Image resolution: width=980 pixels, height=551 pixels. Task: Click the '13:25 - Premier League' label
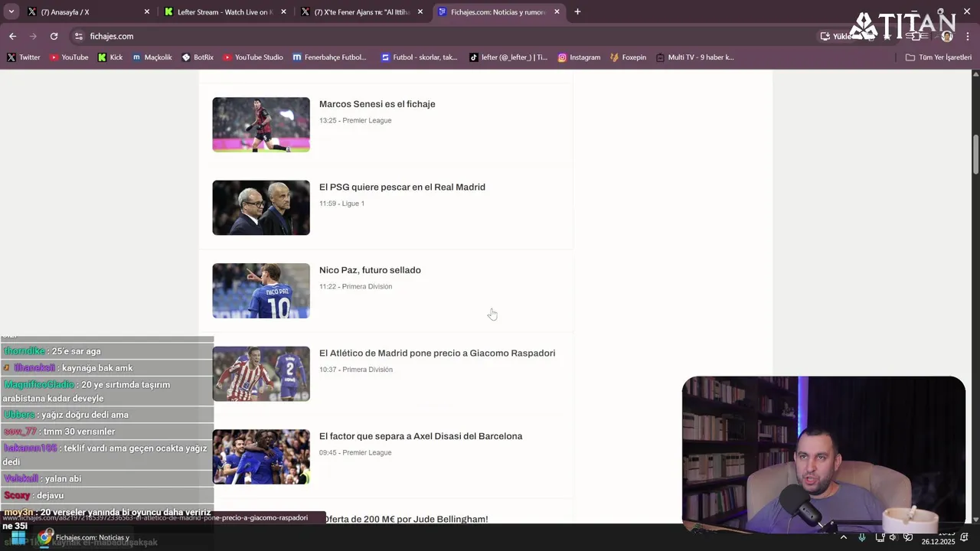[356, 120]
